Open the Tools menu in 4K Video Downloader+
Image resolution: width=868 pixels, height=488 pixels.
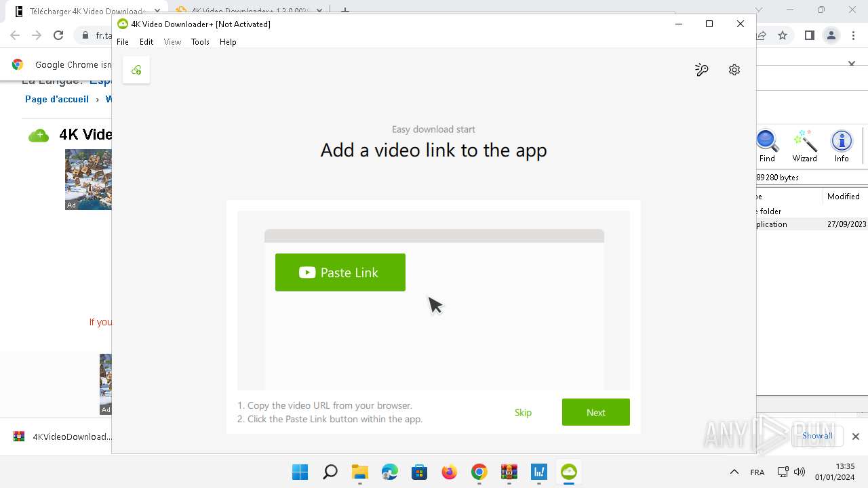[x=200, y=42]
